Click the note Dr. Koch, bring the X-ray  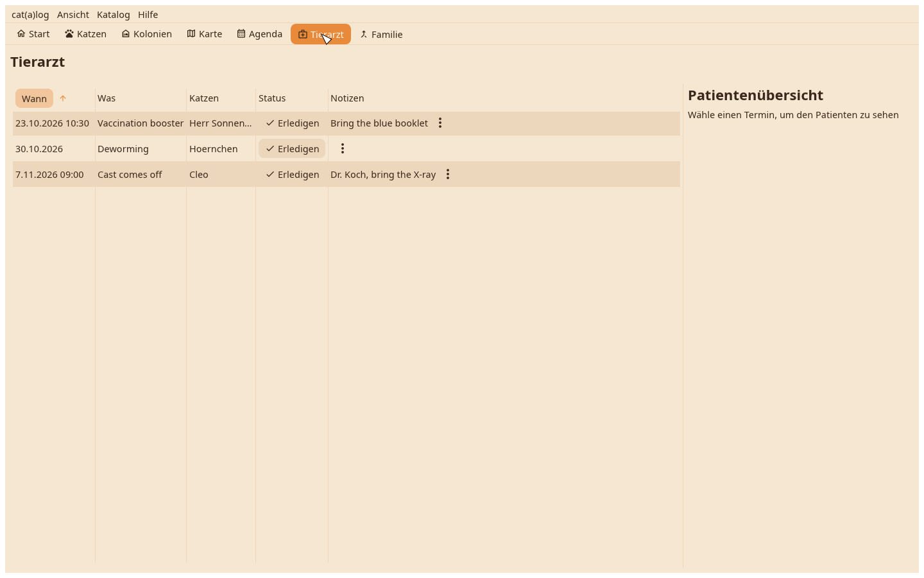[x=383, y=174]
